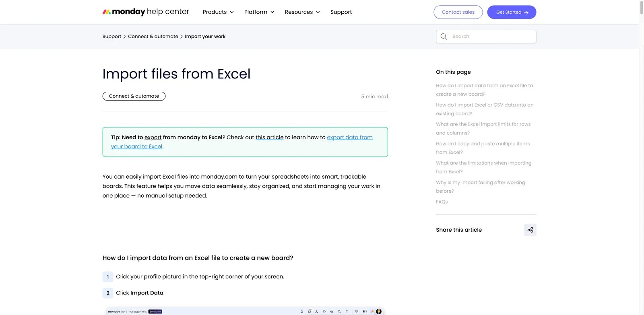This screenshot has height=315, width=644.
Task: Open the Platform dropdown menu
Action: click(x=259, y=12)
